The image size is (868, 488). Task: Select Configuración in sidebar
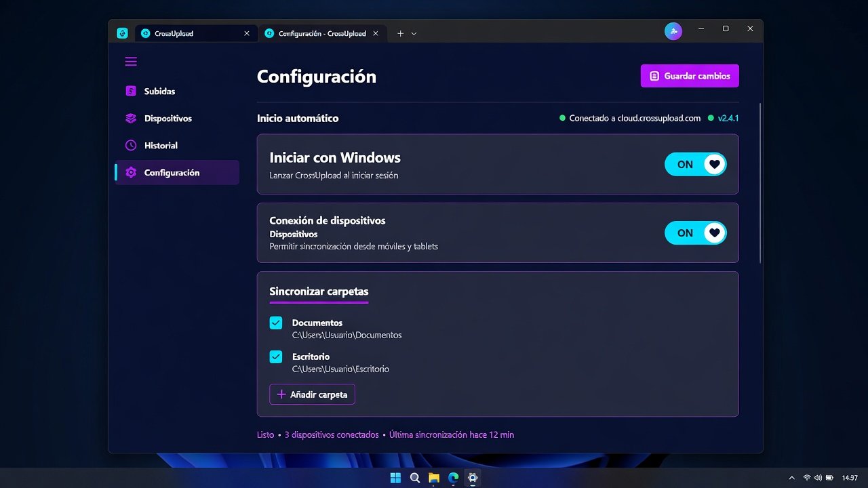pos(177,172)
